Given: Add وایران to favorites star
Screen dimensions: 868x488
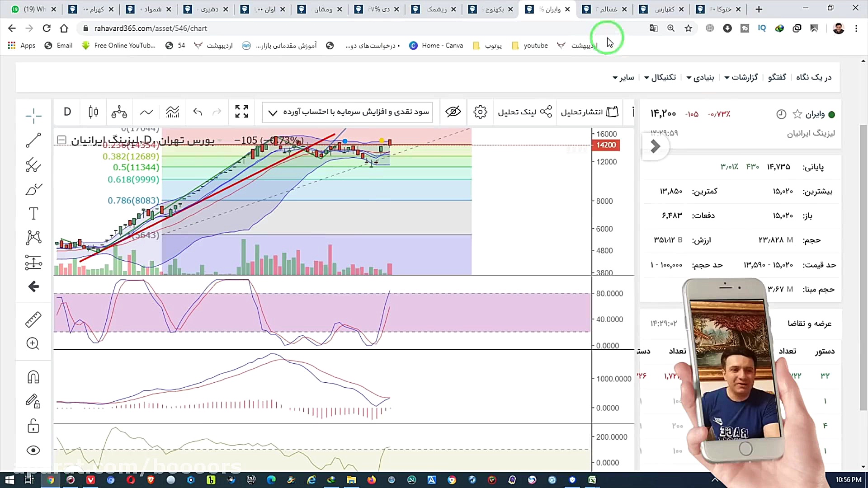Looking at the screenshot, I should coord(797,114).
